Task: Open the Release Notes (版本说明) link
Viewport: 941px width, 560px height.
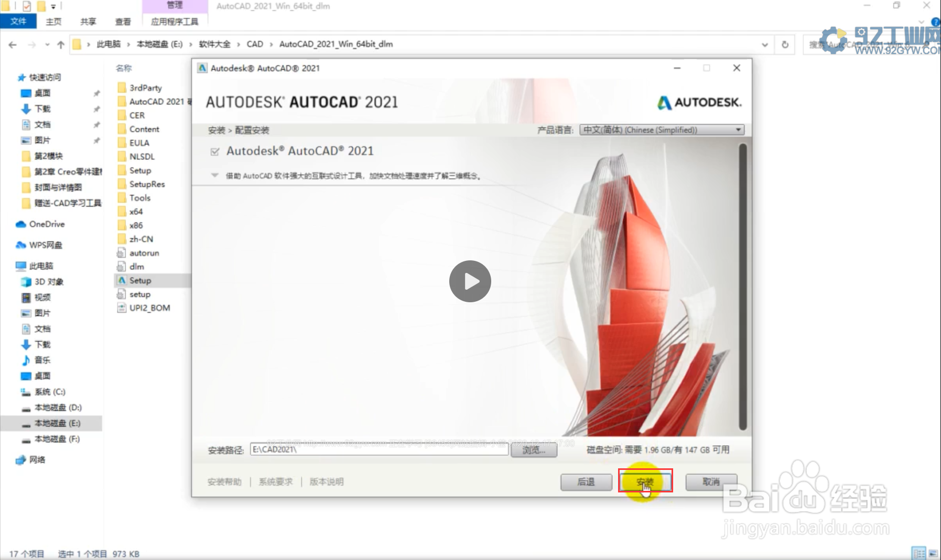Action: [327, 481]
